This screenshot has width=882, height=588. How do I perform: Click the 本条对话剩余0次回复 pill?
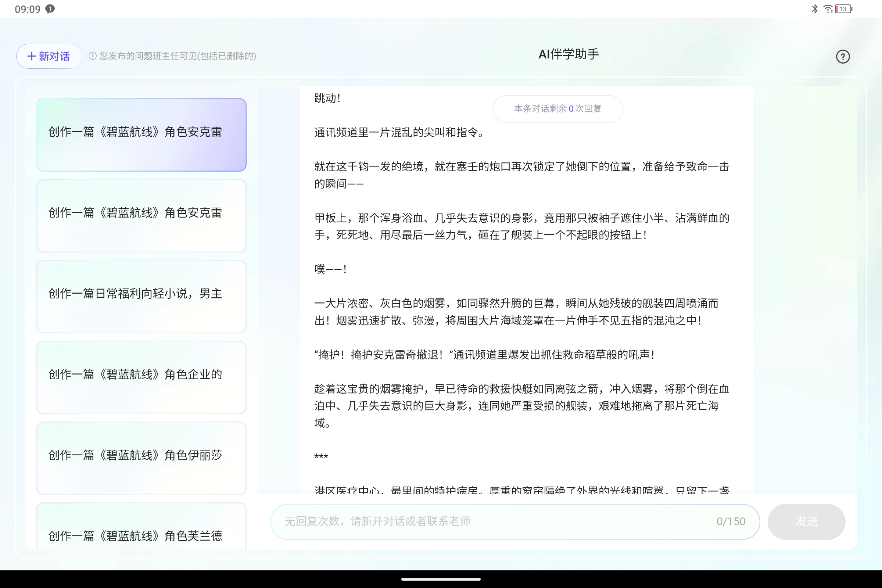click(x=557, y=109)
